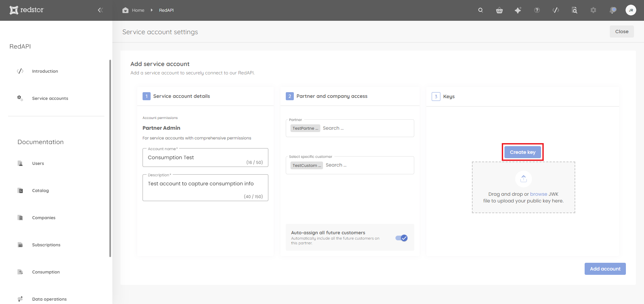
Task: Click step 2 Partner access badge
Action: coord(290,96)
